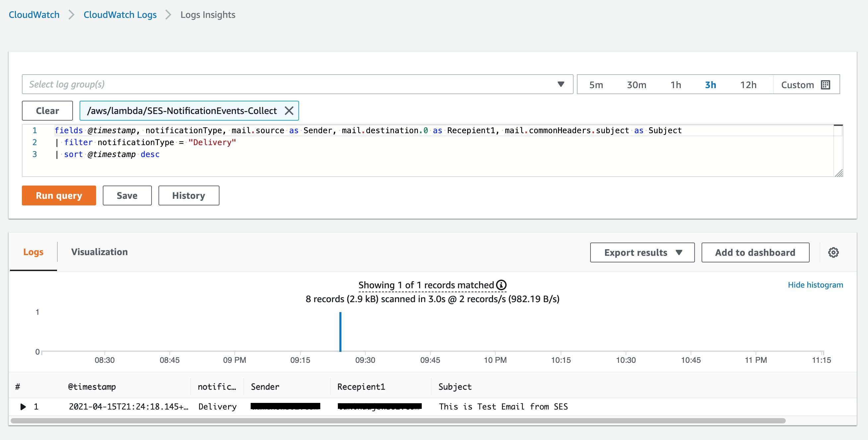Open the Select log group(s) dropdown

click(297, 84)
